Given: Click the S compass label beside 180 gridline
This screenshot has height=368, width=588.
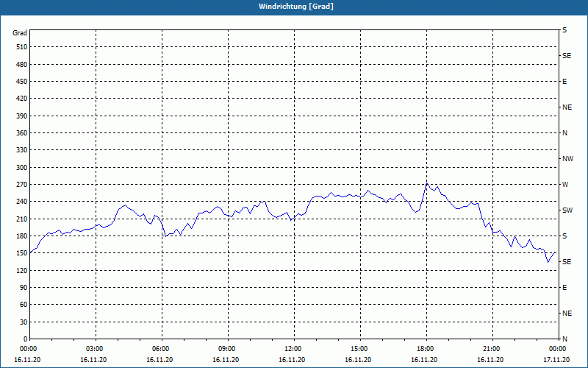Looking at the screenshot, I should (x=564, y=236).
